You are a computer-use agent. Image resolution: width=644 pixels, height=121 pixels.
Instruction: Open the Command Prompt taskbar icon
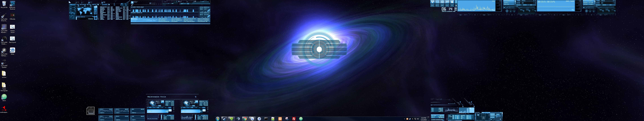tap(266, 119)
